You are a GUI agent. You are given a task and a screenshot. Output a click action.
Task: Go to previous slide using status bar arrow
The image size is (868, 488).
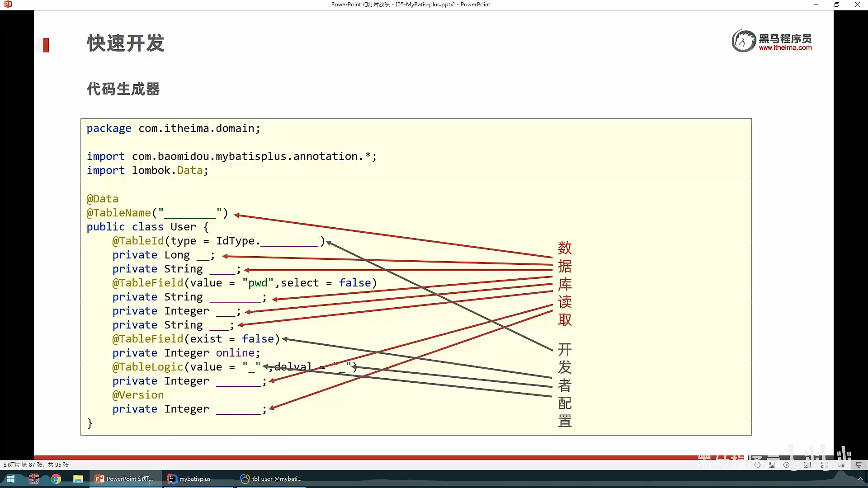click(757, 465)
